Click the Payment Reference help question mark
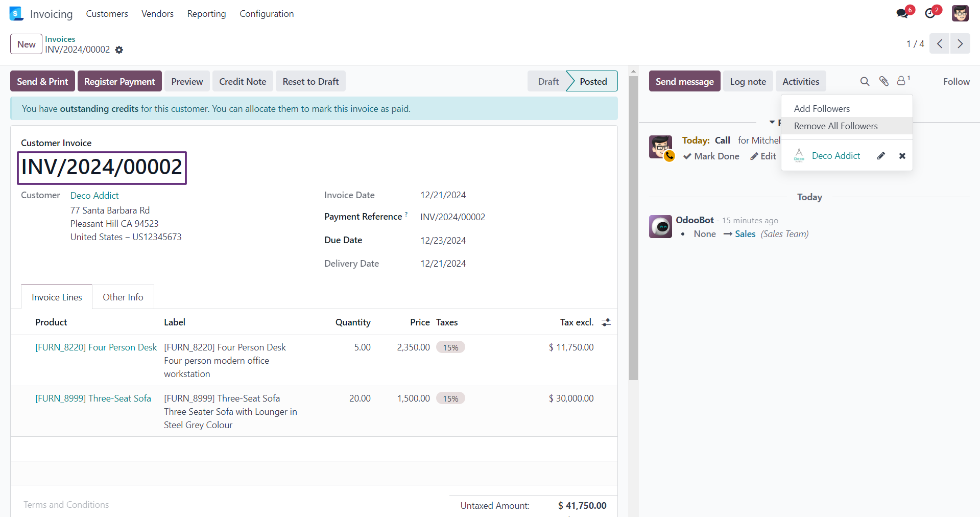980x517 pixels. pyautogui.click(x=407, y=214)
